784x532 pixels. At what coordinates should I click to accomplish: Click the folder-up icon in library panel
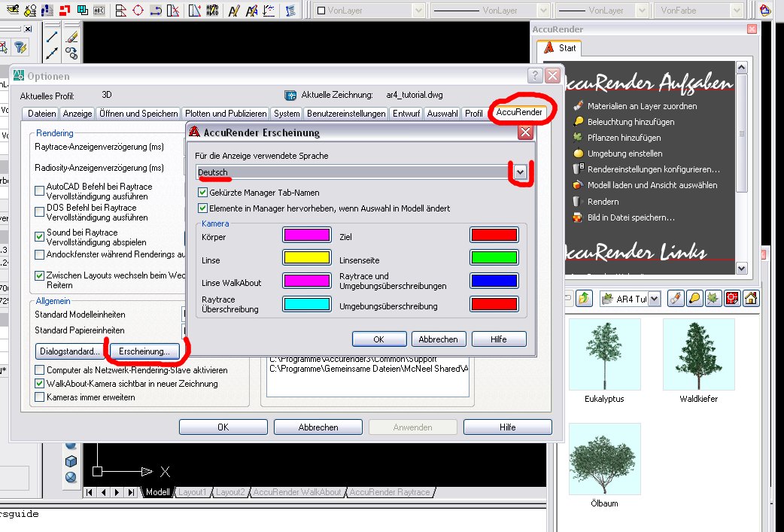(x=584, y=299)
